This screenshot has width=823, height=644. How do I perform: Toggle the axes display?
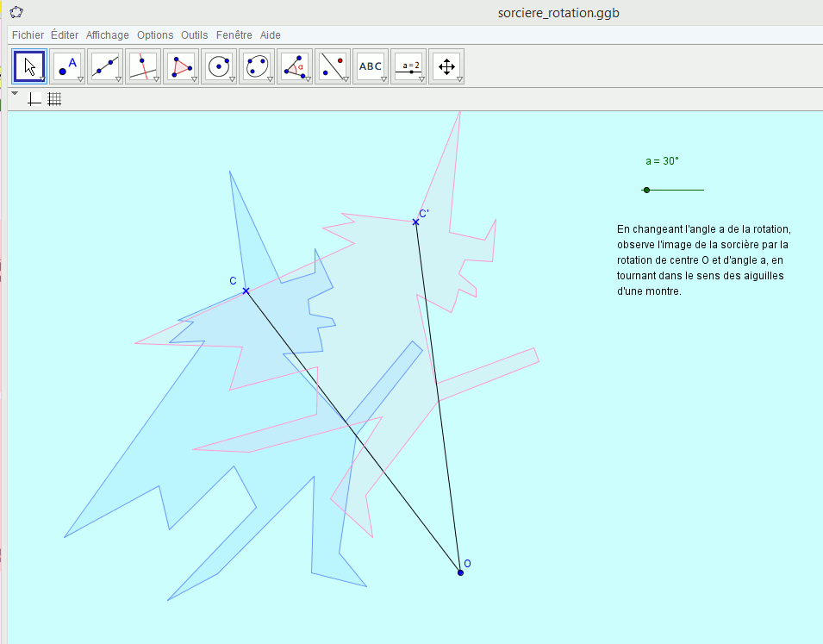pos(34,98)
